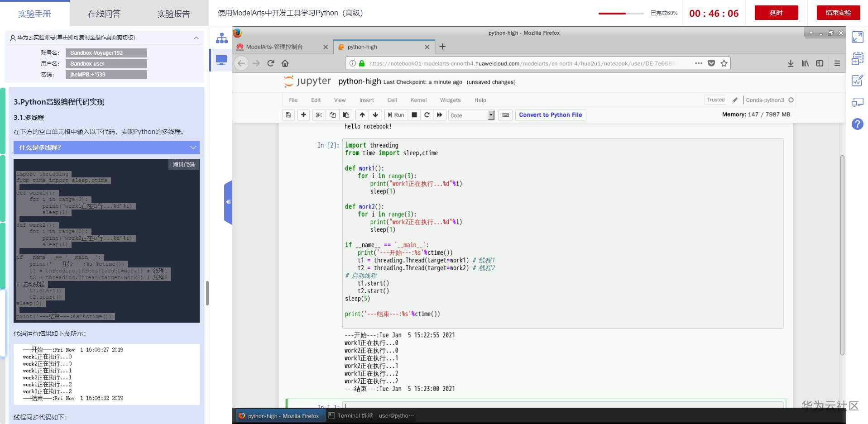
Task: Collapse the Huawei cloud account info panel
Action: pos(196,38)
